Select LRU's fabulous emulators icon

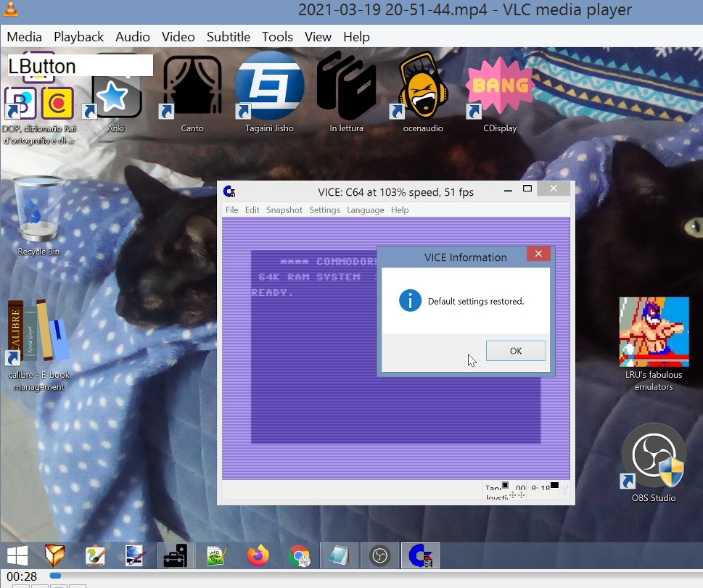click(x=654, y=344)
